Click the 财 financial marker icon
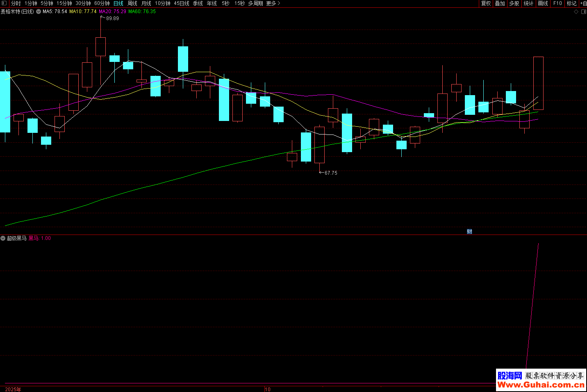Viewport: 587px width, 392px height. click(469, 232)
